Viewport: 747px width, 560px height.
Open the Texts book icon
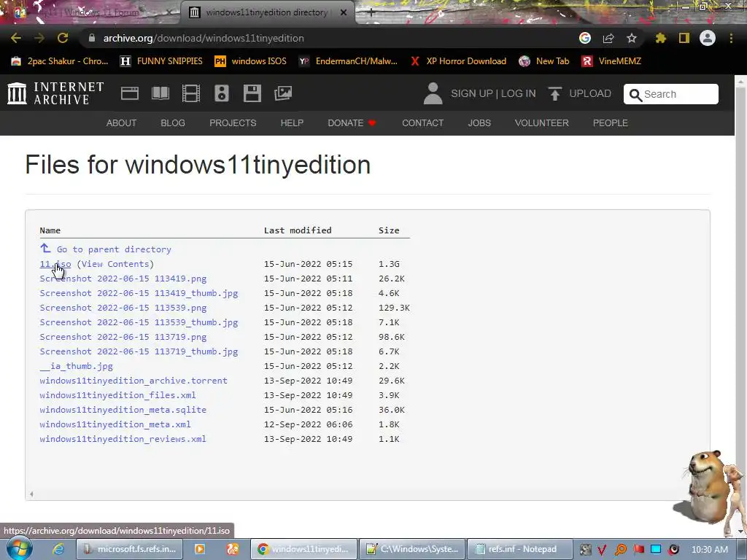tap(160, 93)
